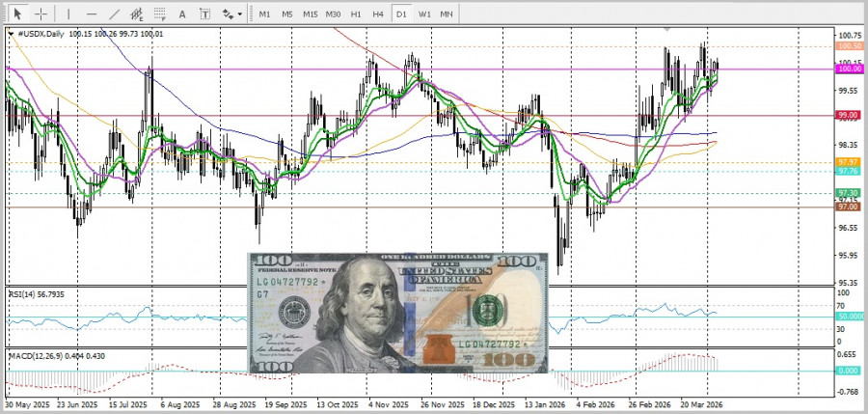Click the 96.55 price scale value
Viewport: 868px width, 414px height.
click(848, 228)
